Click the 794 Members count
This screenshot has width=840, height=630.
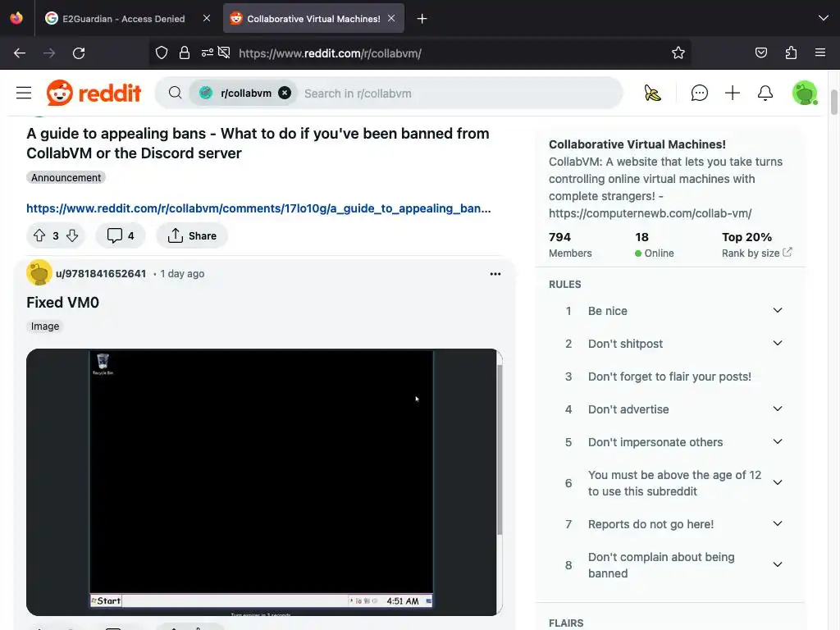570,244
